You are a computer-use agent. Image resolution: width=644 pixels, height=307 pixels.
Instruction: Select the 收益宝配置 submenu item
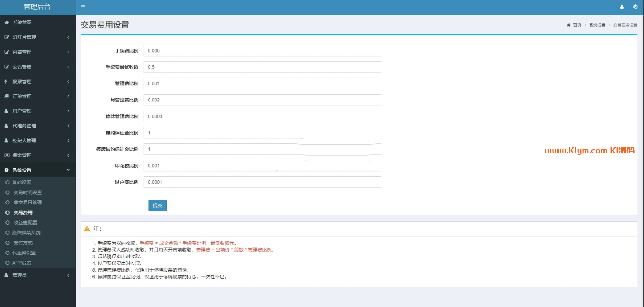coord(25,223)
